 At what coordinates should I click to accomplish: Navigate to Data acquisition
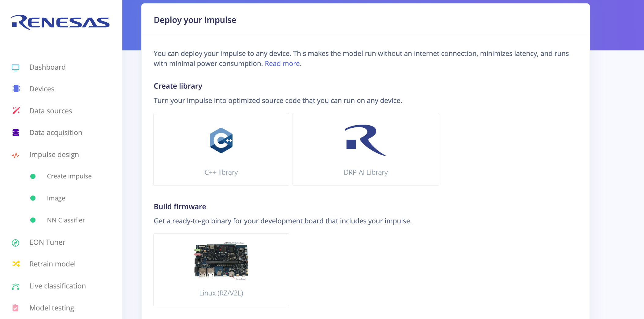(56, 133)
